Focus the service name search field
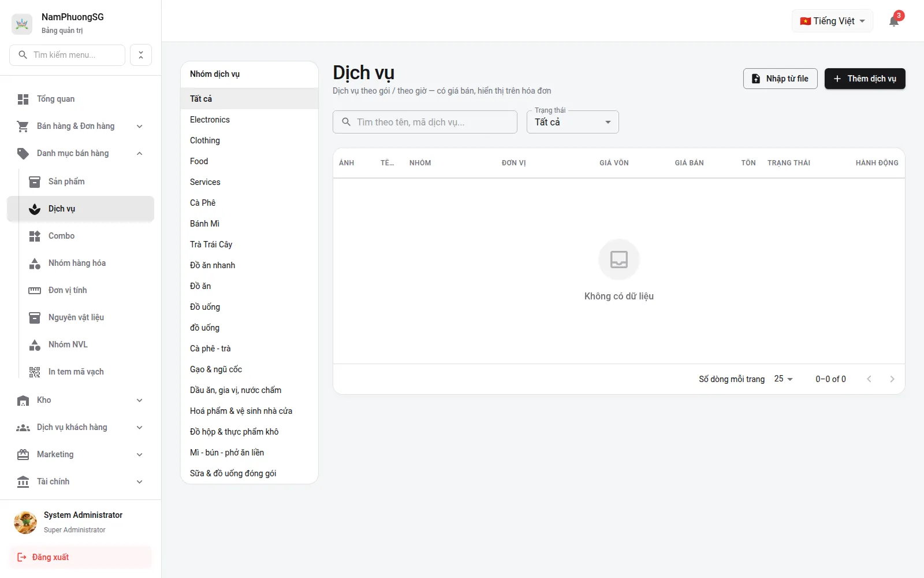The height and width of the screenshot is (578, 924). click(425, 122)
